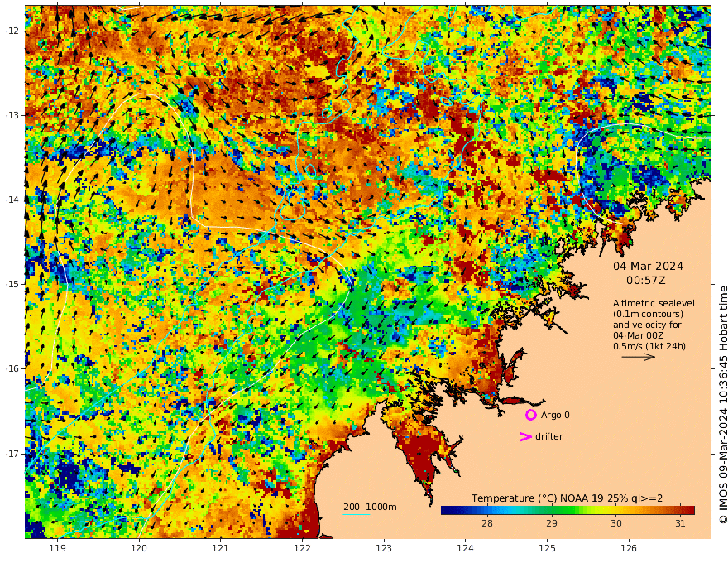Click the latitude axis label -17
The width and height of the screenshot is (728, 563).
[13, 454]
